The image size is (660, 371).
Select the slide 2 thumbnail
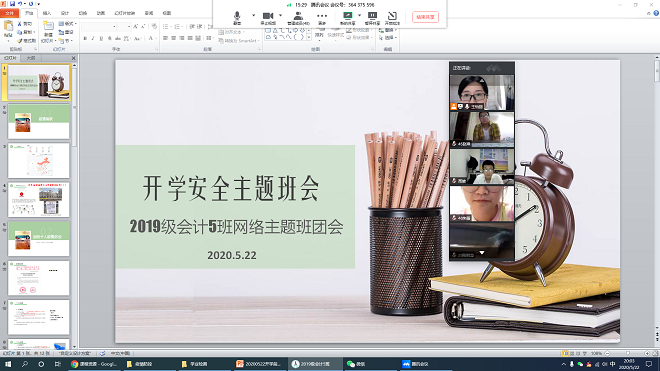tap(39, 122)
